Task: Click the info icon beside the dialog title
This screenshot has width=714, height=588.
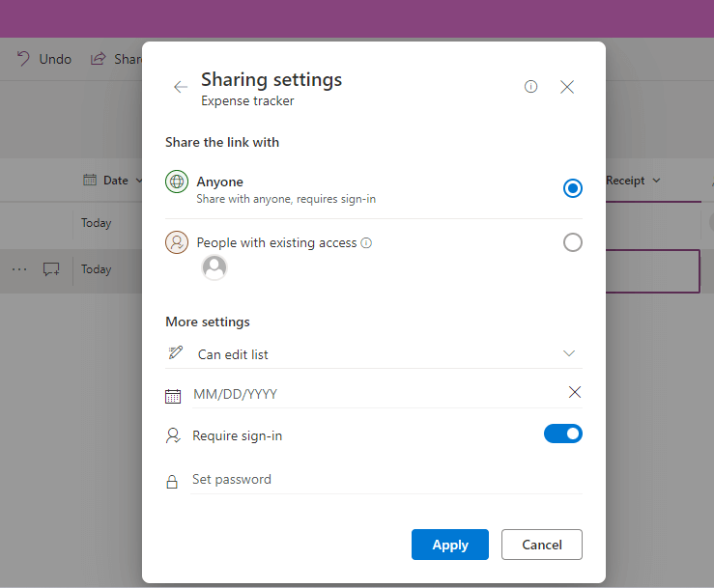Action: click(530, 87)
